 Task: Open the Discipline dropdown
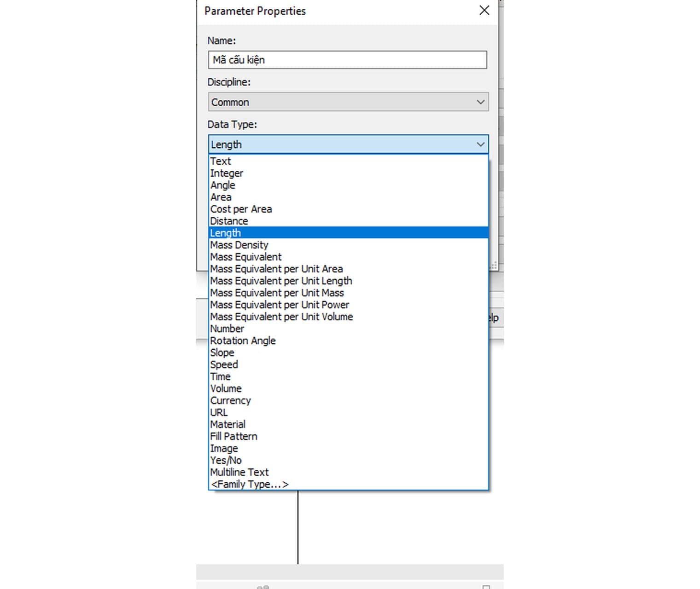pyautogui.click(x=348, y=102)
